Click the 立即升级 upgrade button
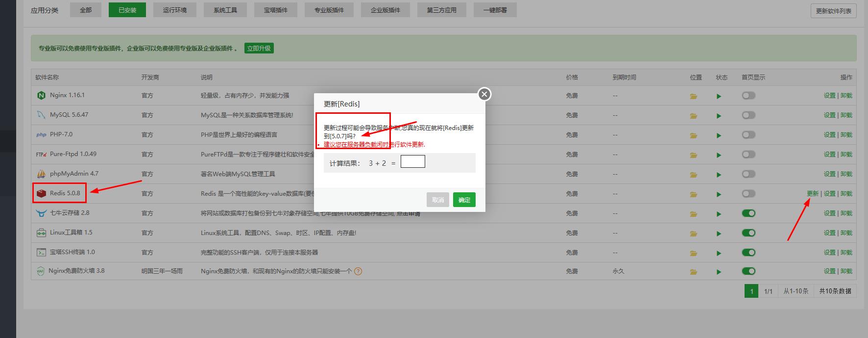Image resolution: width=868 pixels, height=338 pixels. point(259,48)
